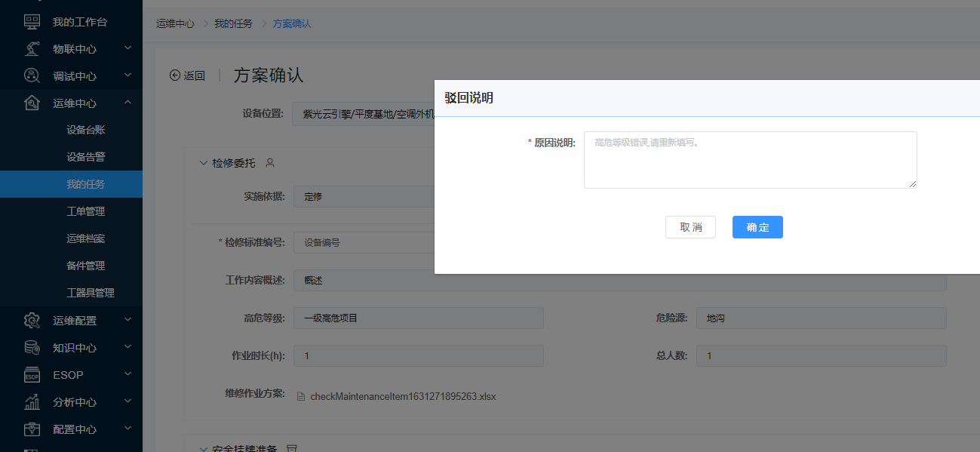
Task: Open 设备台账 in the sidebar
Action: [85, 130]
